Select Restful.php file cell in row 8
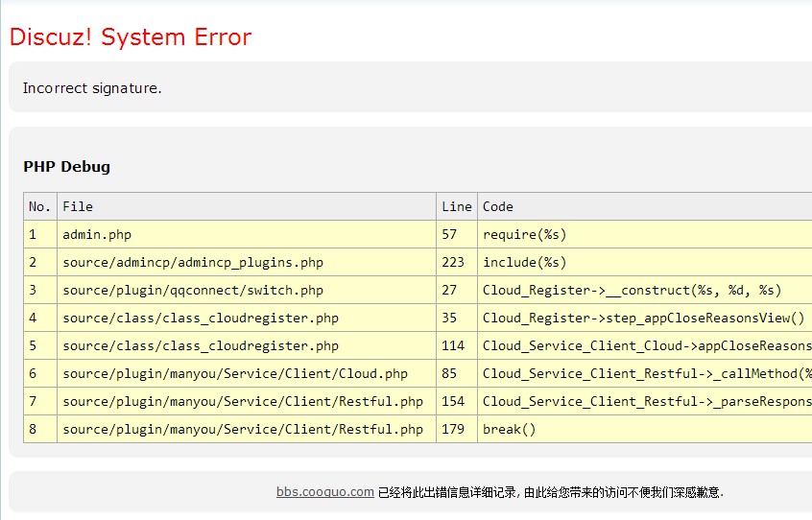 247,429
